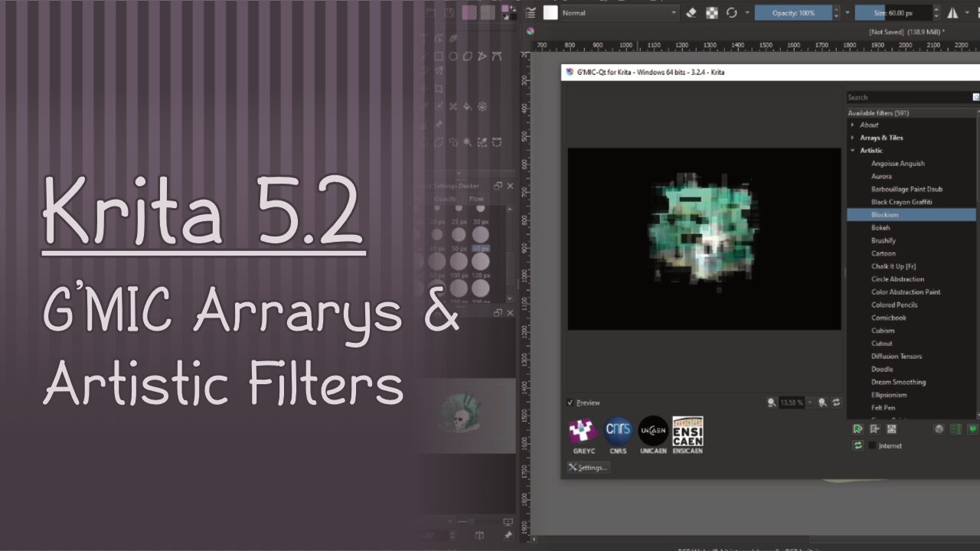Open the G'MIC Settings button

(x=588, y=467)
